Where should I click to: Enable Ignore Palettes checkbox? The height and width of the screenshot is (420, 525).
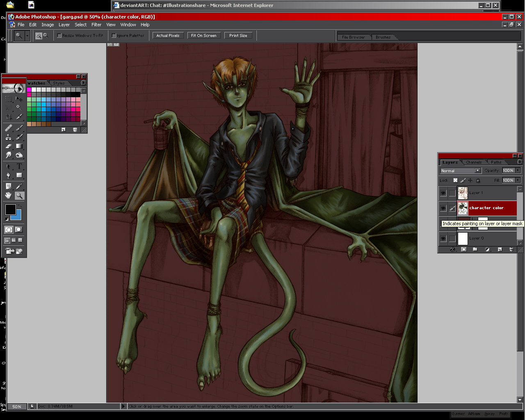tap(114, 36)
